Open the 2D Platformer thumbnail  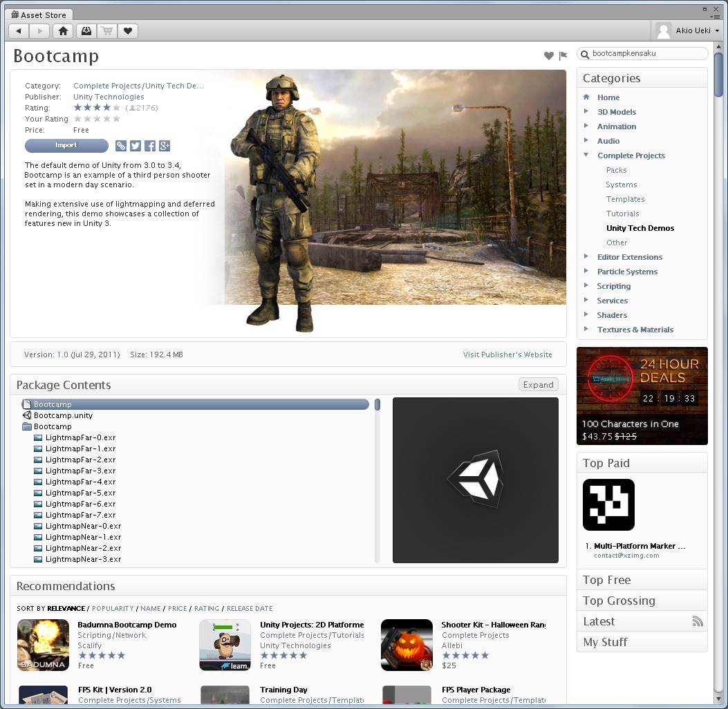point(225,645)
